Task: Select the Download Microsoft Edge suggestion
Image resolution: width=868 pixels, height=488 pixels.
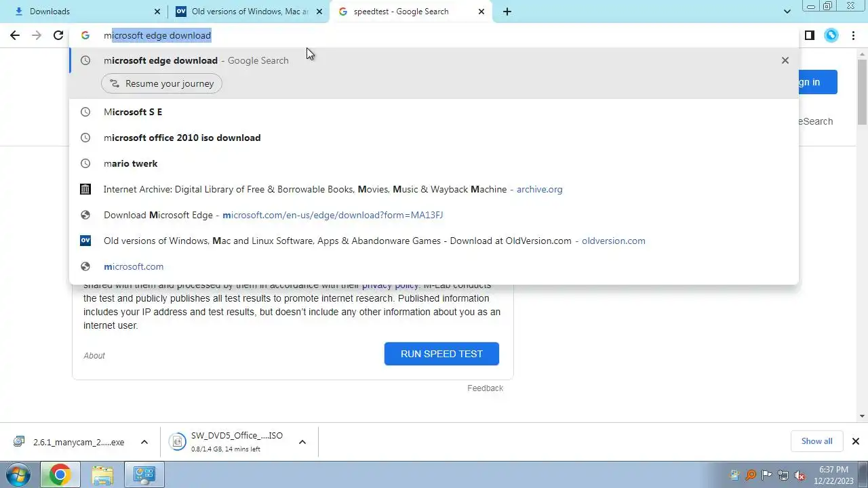Action: point(434,215)
